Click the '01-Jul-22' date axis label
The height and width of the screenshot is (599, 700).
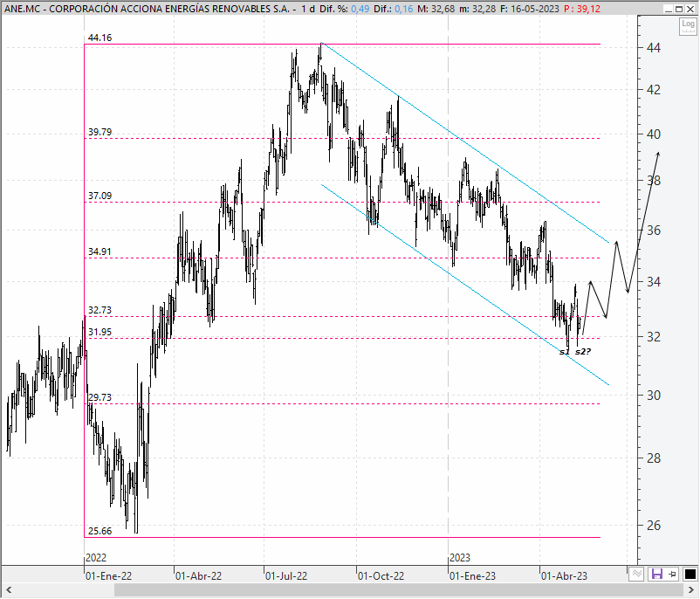click(x=286, y=576)
